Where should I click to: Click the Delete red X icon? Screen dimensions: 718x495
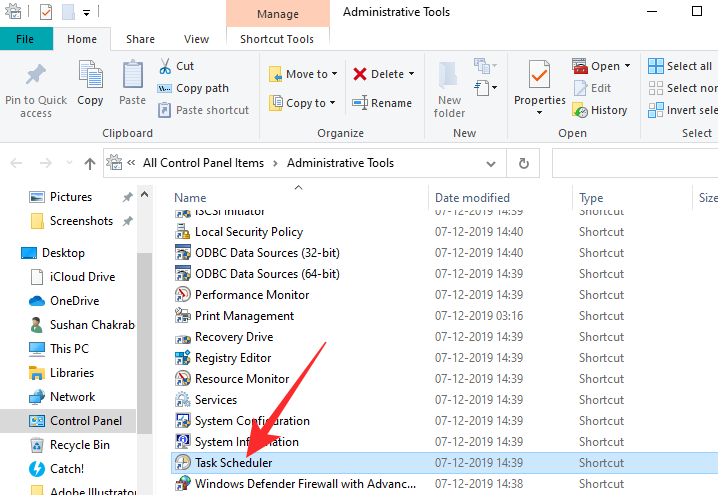(360, 74)
